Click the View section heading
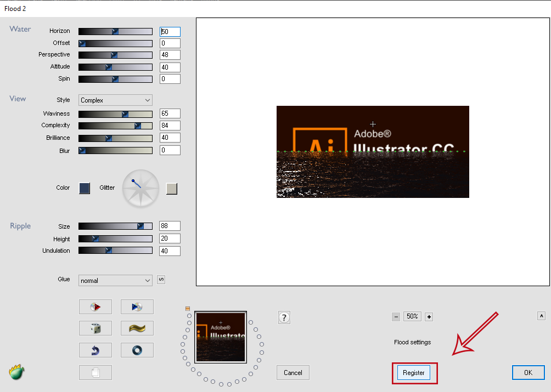This screenshot has height=392, width=551. click(x=18, y=99)
